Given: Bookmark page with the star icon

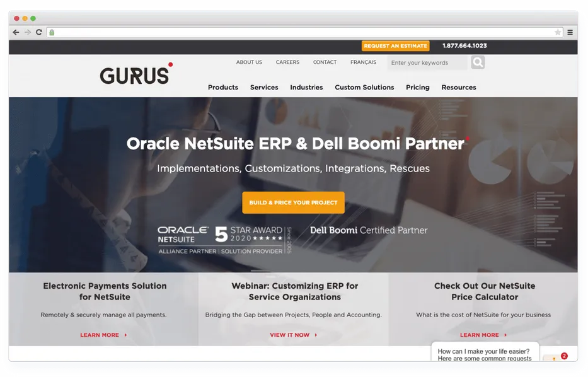Looking at the screenshot, I should click(558, 32).
